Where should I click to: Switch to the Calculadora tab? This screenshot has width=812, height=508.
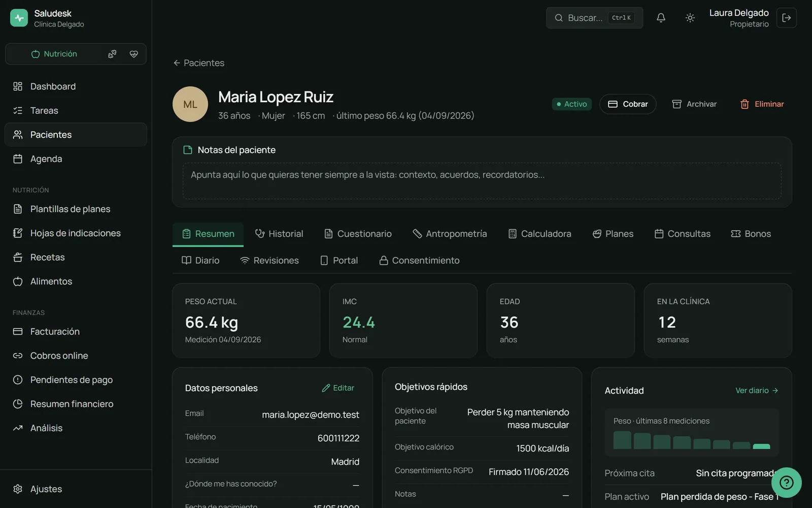point(539,234)
